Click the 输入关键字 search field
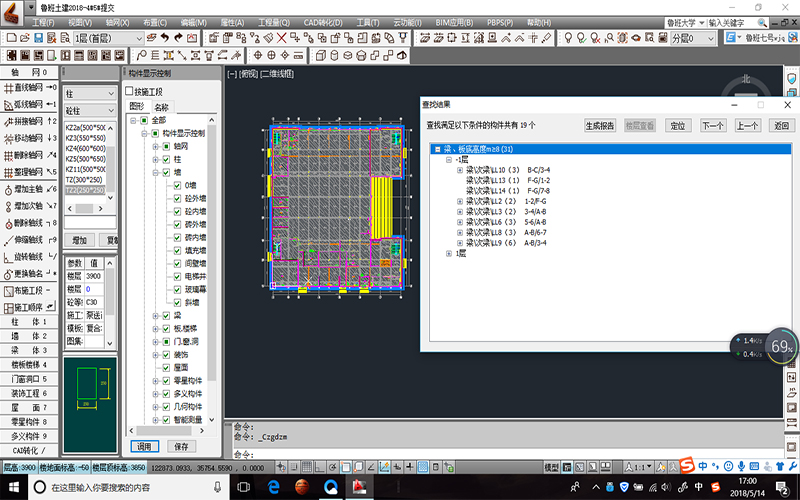Viewport: 800px width, 500px height. (x=732, y=23)
